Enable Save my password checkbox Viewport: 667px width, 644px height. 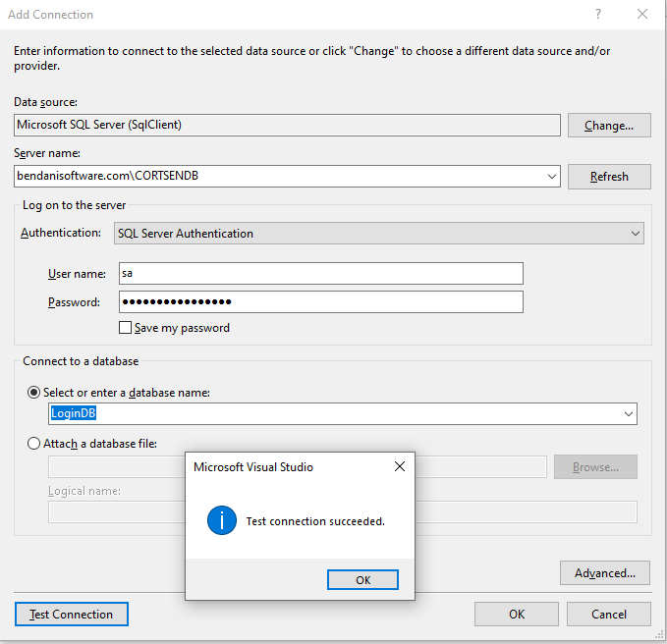click(125, 328)
